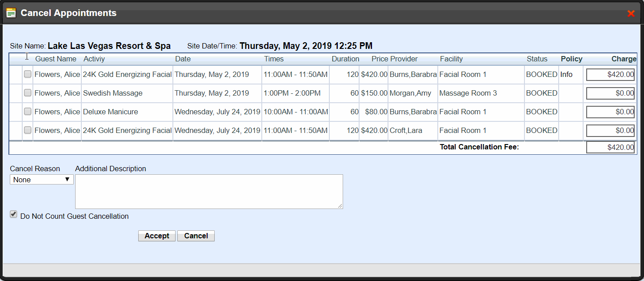Check the July 24 Gold Facial appointment
644x281 pixels.
coord(28,130)
